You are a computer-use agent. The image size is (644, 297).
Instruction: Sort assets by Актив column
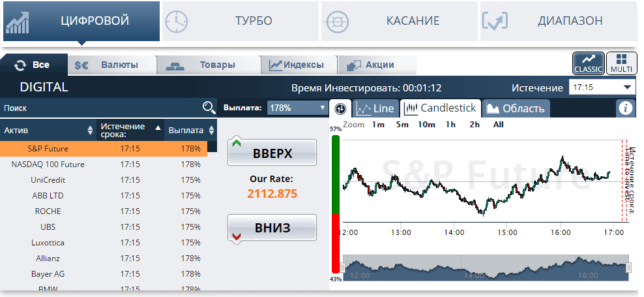point(90,130)
